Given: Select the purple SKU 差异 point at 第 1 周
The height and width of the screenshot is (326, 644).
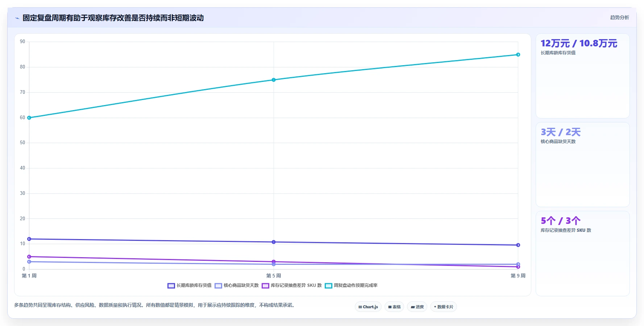Looking at the screenshot, I should (x=29, y=256).
